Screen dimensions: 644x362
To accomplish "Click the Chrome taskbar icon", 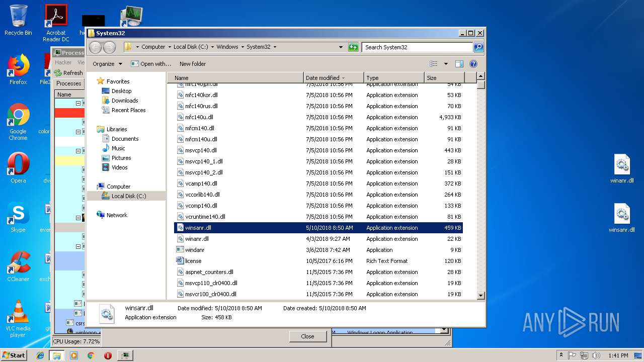I will point(91,355).
